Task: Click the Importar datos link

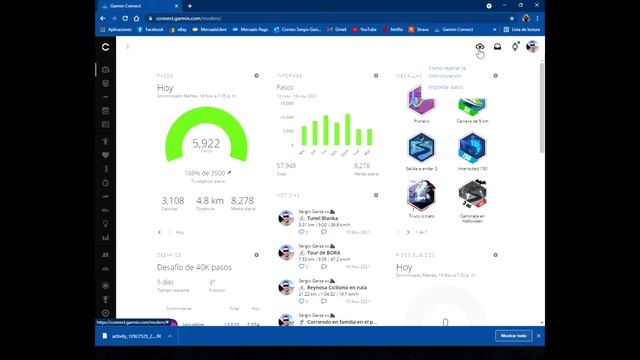Action: [x=445, y=87]
